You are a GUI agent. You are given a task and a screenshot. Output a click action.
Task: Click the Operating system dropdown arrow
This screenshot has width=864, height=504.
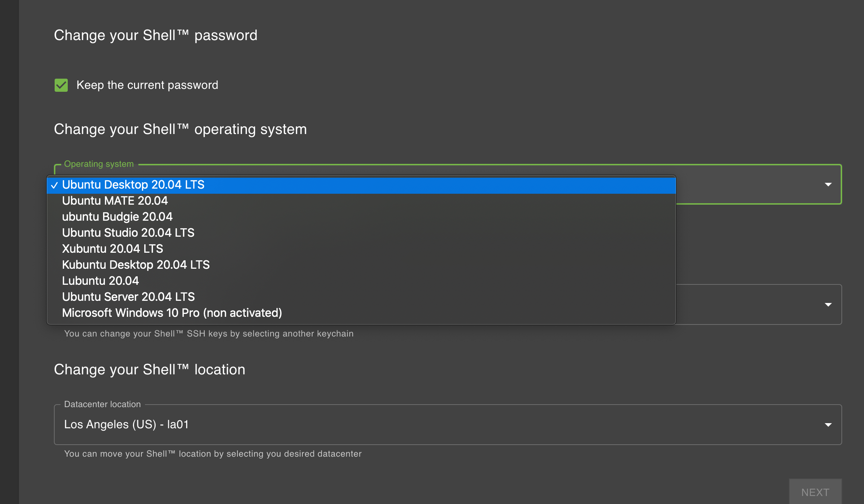click(828, 185)
